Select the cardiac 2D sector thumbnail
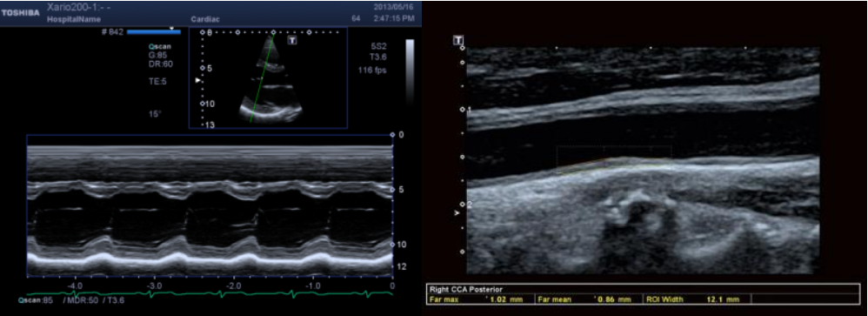This screenshot has height=316, width=868. coord(269,77)
